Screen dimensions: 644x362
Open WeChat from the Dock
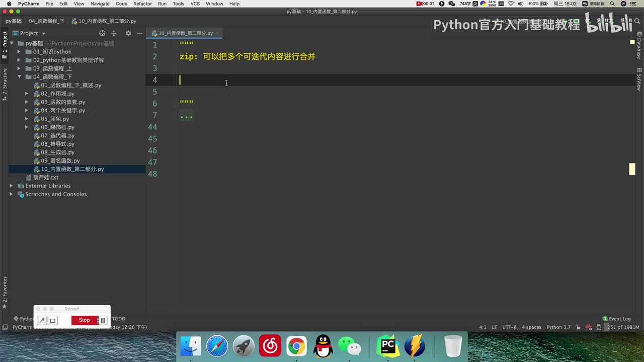click(x=349, y=346)
